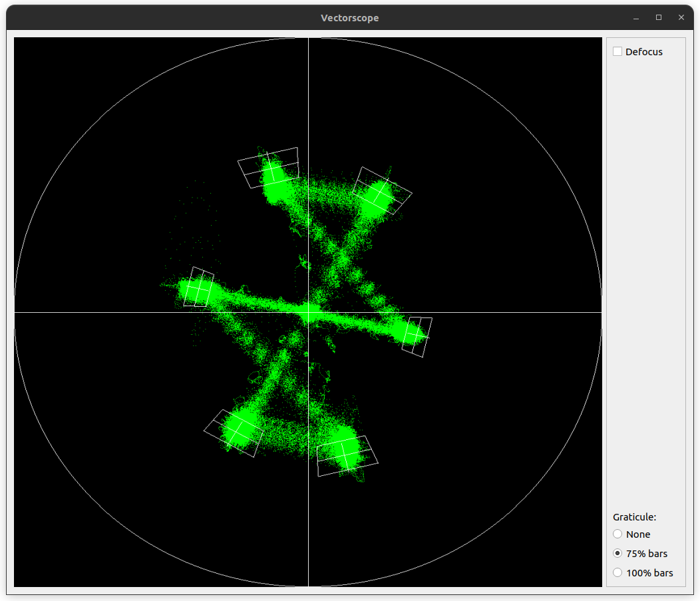Screen dimensions: 700x601
Task: Click the yellow target box at left
Action: (199, 287)
